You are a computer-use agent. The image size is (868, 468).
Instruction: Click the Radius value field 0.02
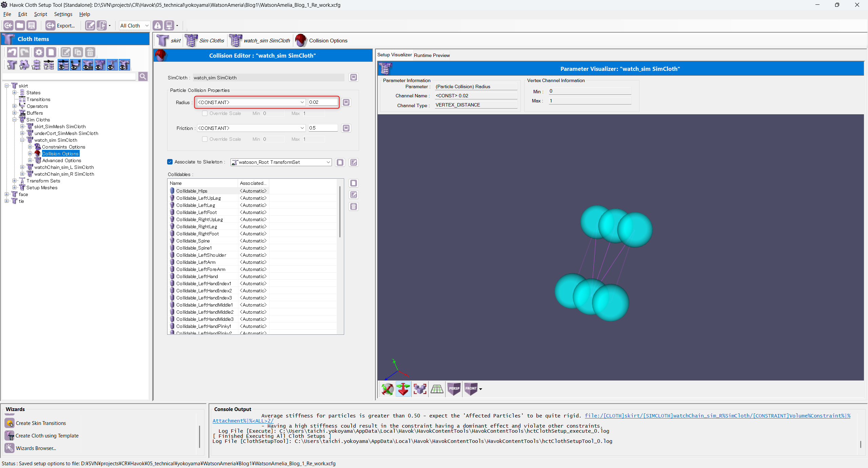tap(323, 102)
